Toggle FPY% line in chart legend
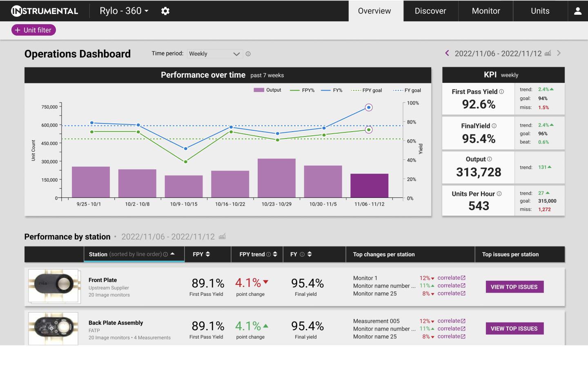 pyautogui.click(x=302, y=90)
